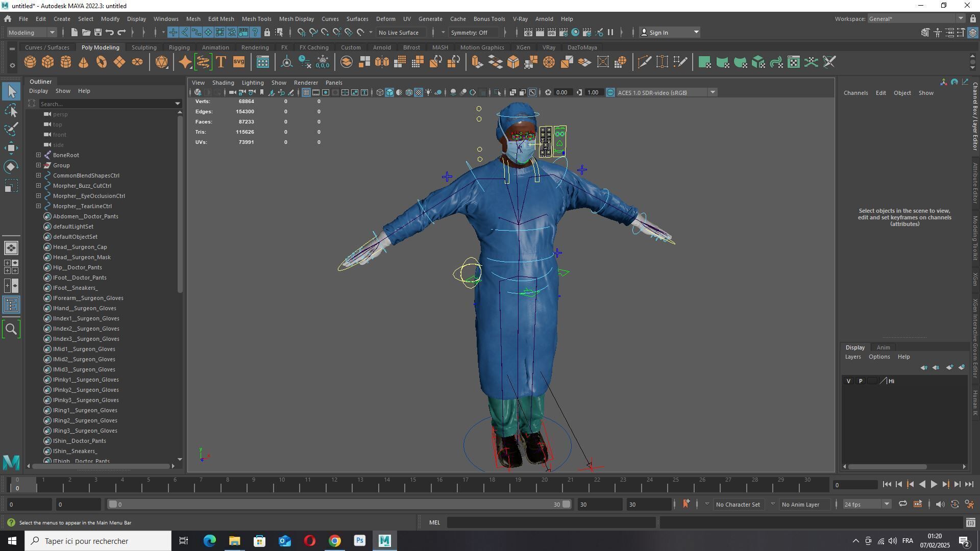The width and height of the screenshot is (980, 551).
Task: Switch to the Sculpting shelf tab
Action: 144,47
